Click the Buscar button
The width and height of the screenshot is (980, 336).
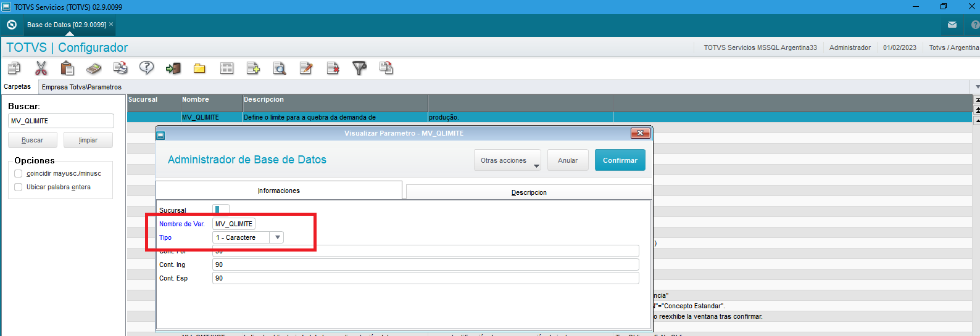click(33, 140)
